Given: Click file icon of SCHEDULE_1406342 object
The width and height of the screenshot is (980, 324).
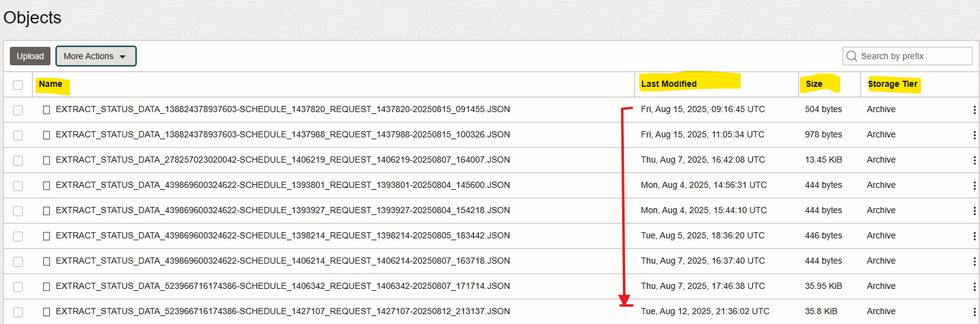Looking at the screenshot, I should 46,286.
